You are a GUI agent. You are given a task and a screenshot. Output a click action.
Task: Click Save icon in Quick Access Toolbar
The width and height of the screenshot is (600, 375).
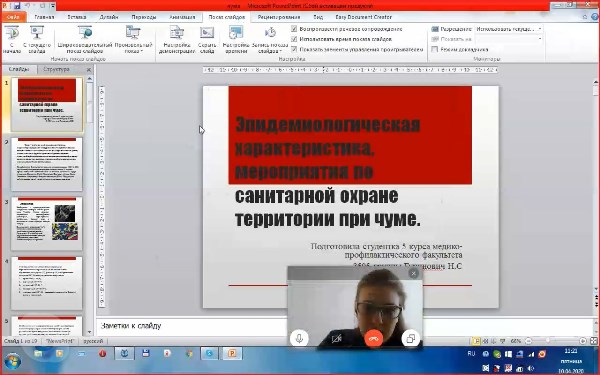(17, 6)
